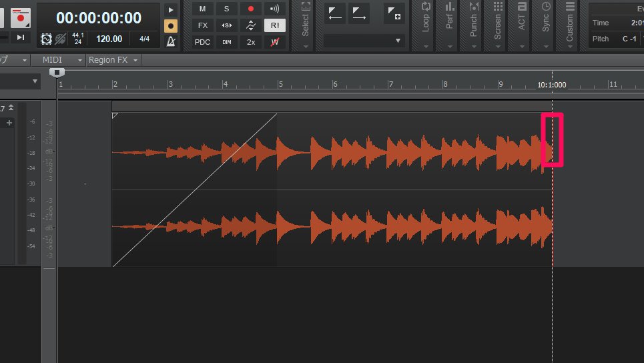644x363 pixels.
Task: Toggle the R! automation read button
Action: (275, 25)
